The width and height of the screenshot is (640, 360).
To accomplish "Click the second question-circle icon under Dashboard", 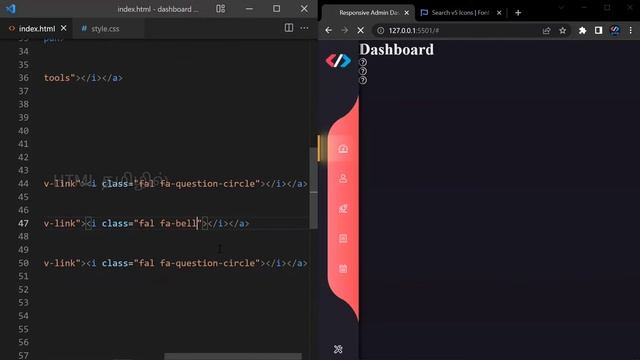I will pos(363,71).
